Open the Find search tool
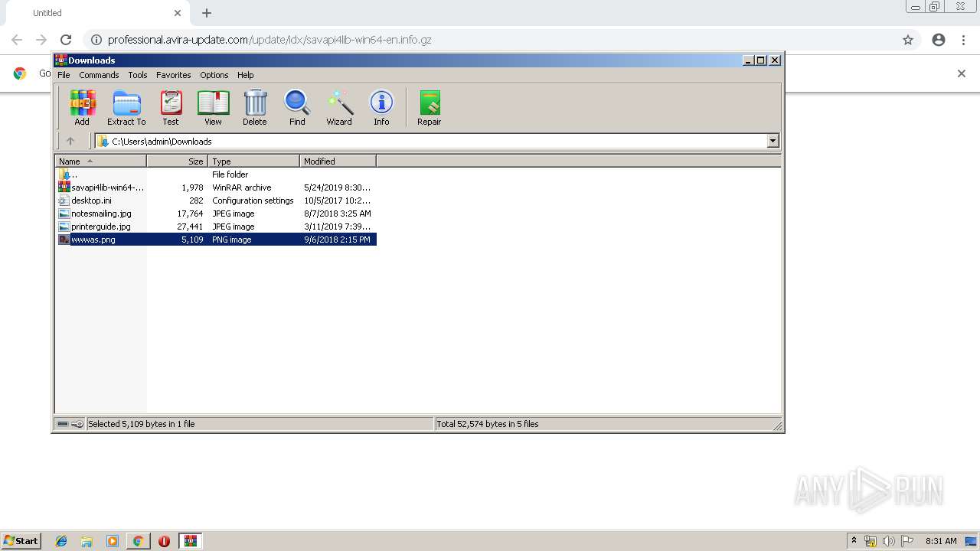 (x=297, y=107)
